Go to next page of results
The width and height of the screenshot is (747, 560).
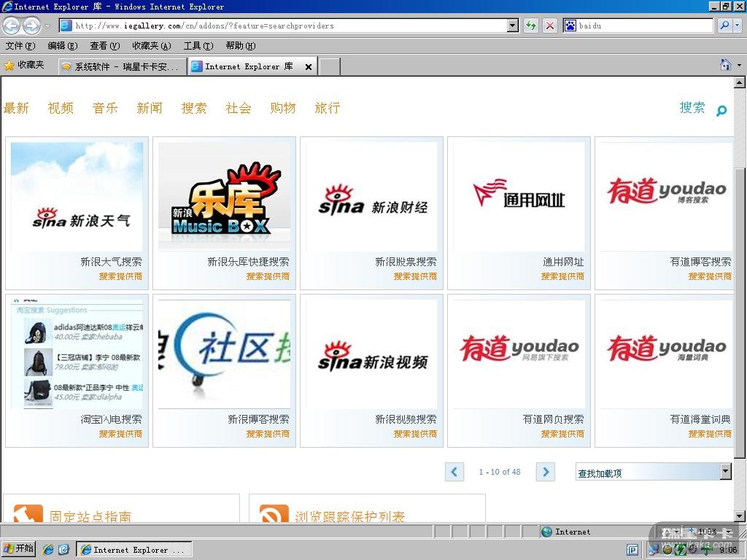(x=546, y=472)
